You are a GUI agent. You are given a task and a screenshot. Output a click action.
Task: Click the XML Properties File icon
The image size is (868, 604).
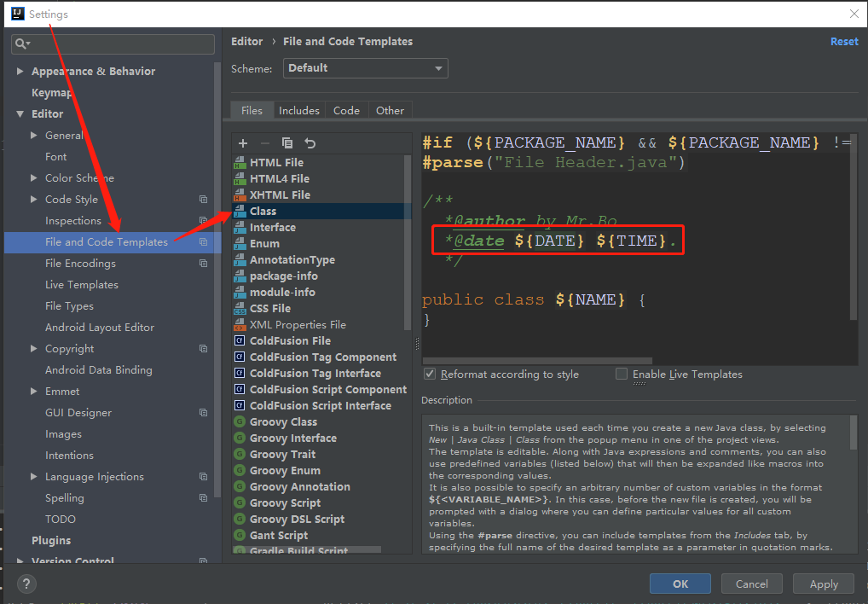240,324
